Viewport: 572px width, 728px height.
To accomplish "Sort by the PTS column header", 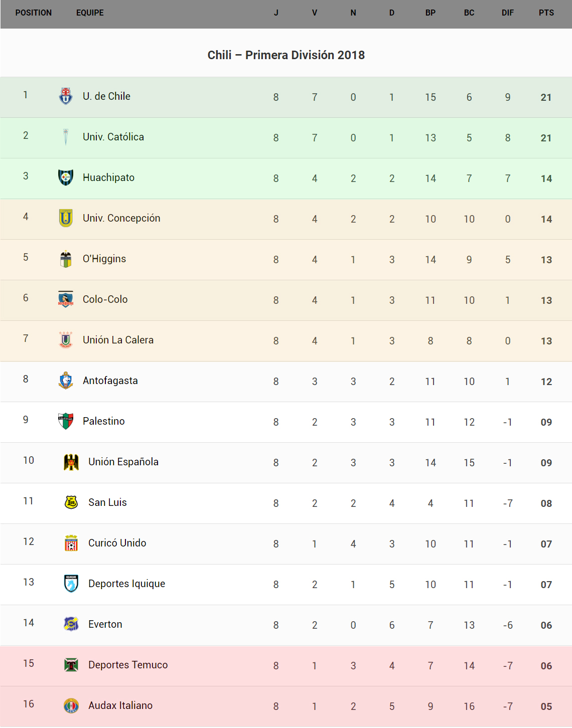I will coord(546,13).
